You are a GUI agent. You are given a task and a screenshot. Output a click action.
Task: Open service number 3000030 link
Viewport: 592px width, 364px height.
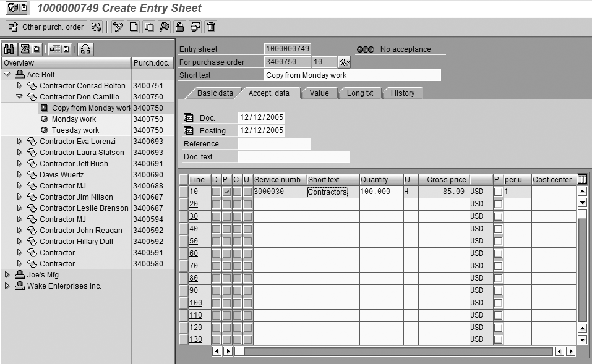tap(268, 192)
